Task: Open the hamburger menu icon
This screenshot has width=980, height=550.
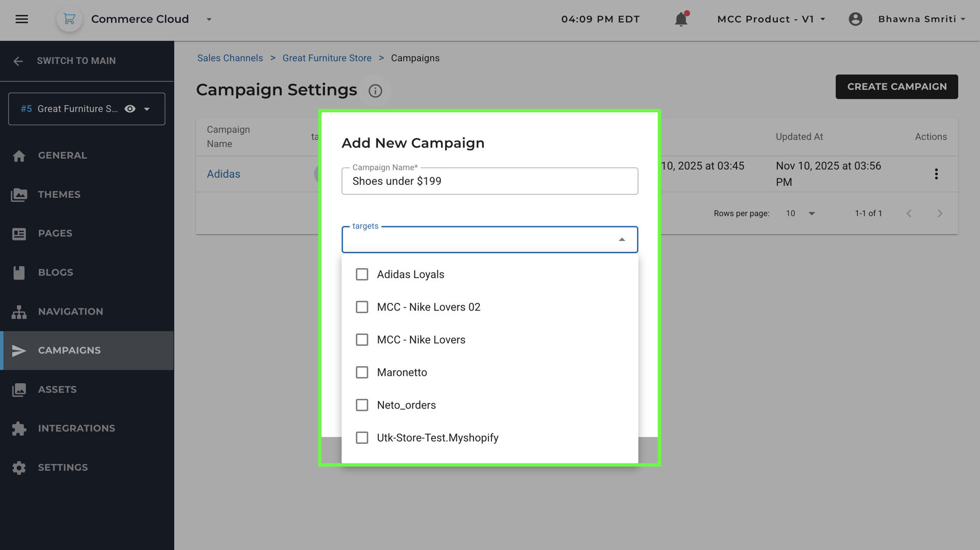Action: click(21, 19)
